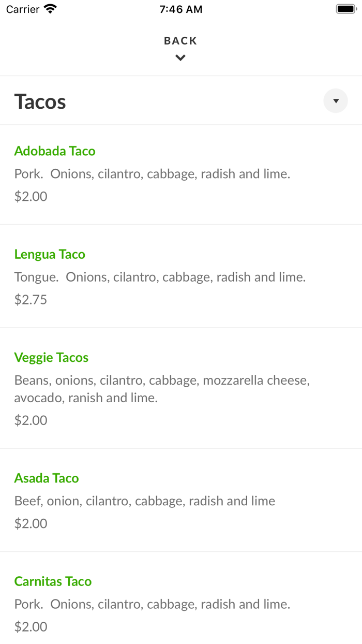This screenshot has height=644, width=362.
Task: Tap the 7:46 AM clock display
Action: pyautogui.click(x=180, y=8)
